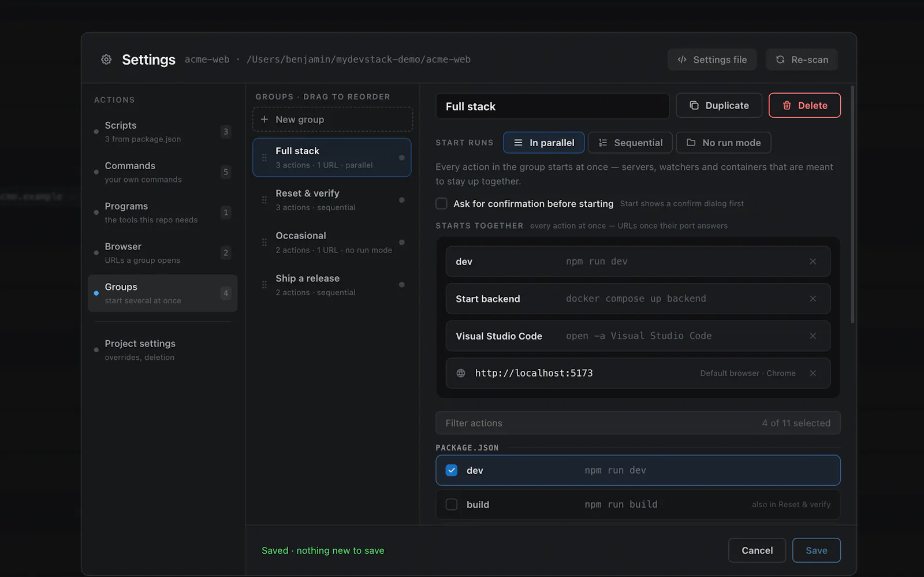The width and height of the screenshot is (924, 577).
Task: Open Project settings in sidebar
Action: click(x=162, y=350)
